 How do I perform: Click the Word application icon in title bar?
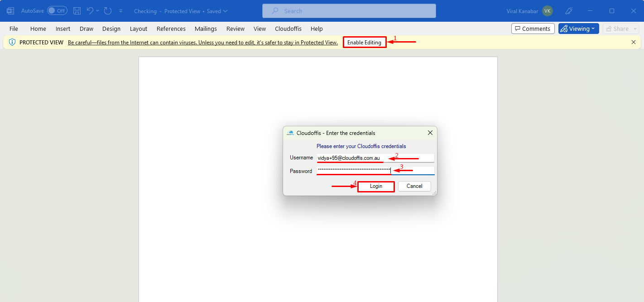point(10,11)
